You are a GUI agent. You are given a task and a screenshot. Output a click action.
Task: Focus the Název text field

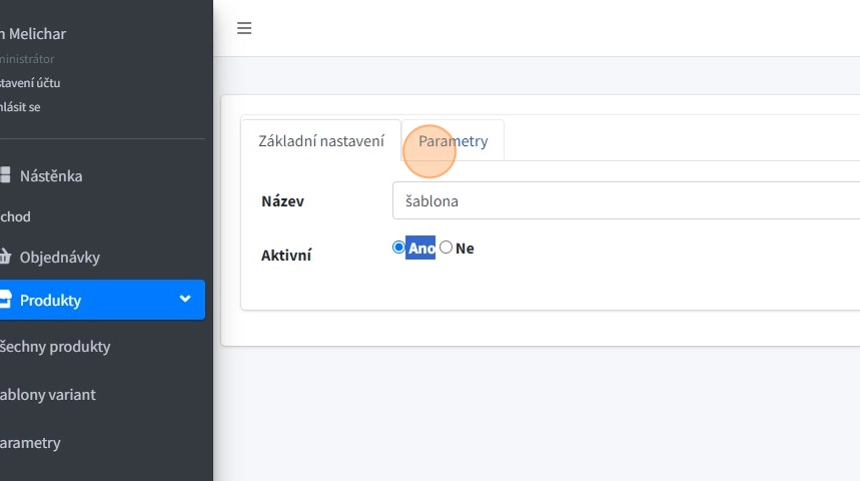pyautogui.click(x=626, y=201)
